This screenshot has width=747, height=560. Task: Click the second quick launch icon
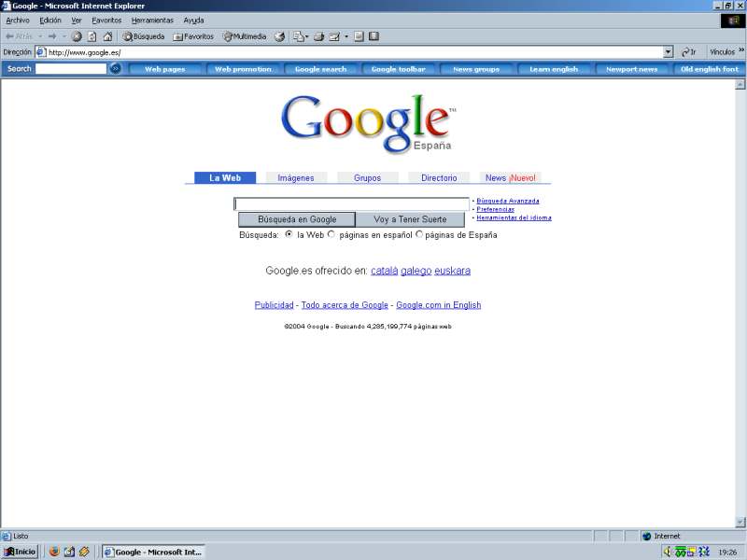69,552
